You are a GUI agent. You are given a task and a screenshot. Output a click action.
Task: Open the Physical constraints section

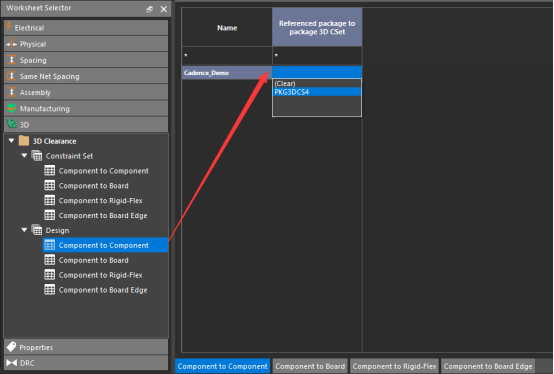pyautogui.click(x=86, y=44)
